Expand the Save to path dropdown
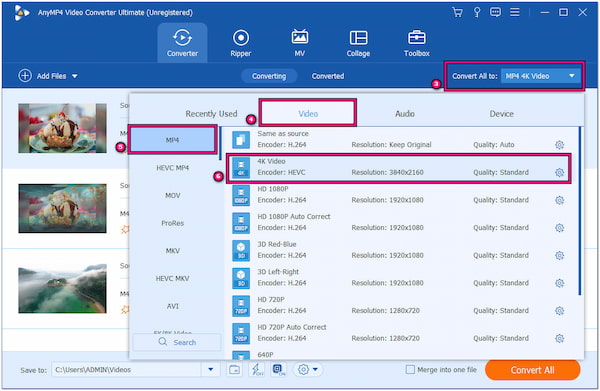 point(210,370)
